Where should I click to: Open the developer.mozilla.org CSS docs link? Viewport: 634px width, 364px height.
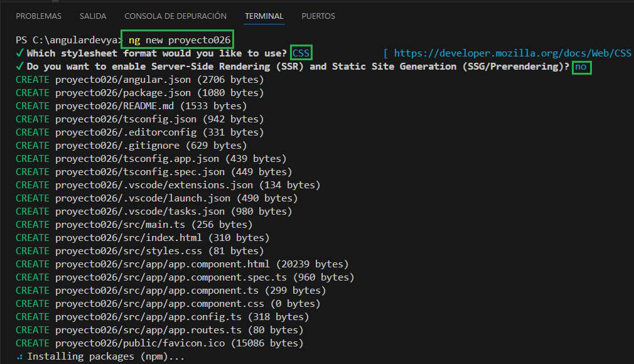pyautogui.click(x=512, y=53)
